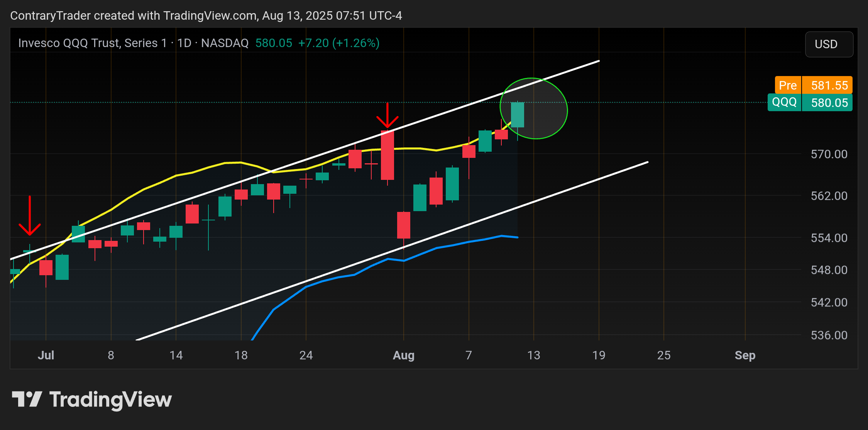The height and width of the screenshot is (430, 868).
Task: Click the 580.05 last price in header
Action: [274, 43]
